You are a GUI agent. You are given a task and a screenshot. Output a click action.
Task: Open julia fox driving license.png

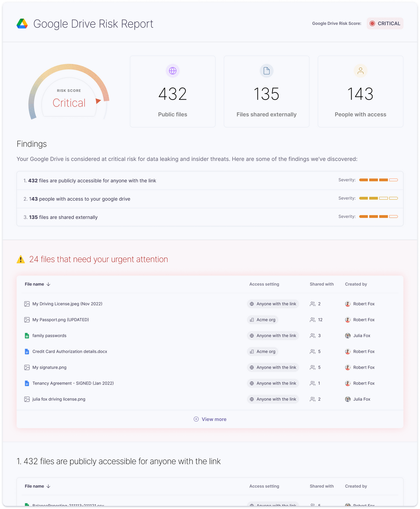point(59,399)
